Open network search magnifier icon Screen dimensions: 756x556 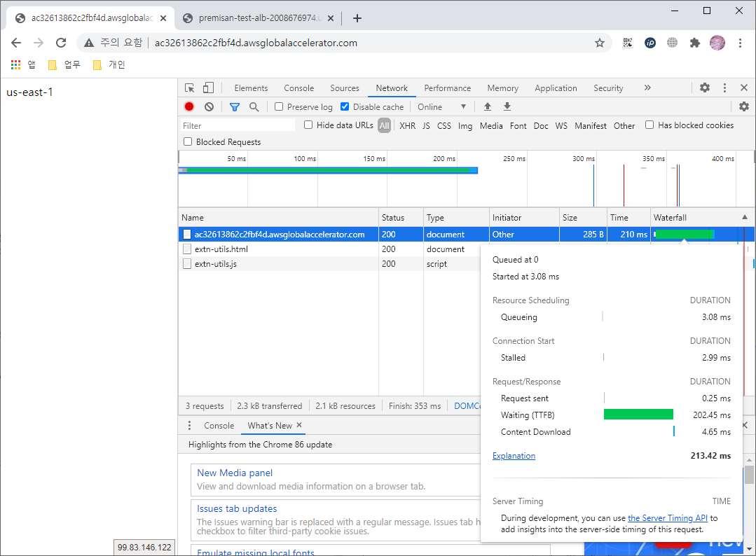pyautogui.click(x=254, y=106)
